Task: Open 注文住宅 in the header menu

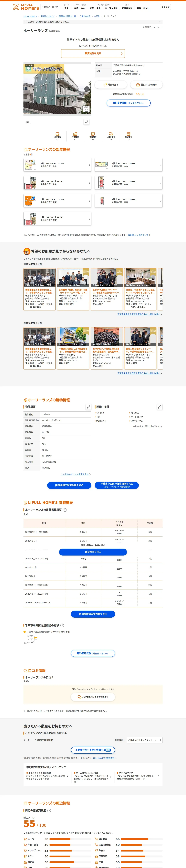Action: [113, 8]
